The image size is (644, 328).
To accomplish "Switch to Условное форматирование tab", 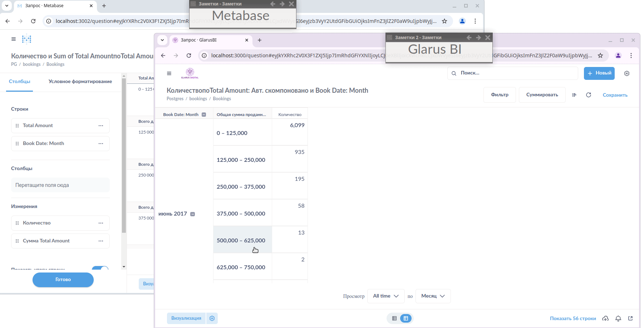I will (80, 82).
